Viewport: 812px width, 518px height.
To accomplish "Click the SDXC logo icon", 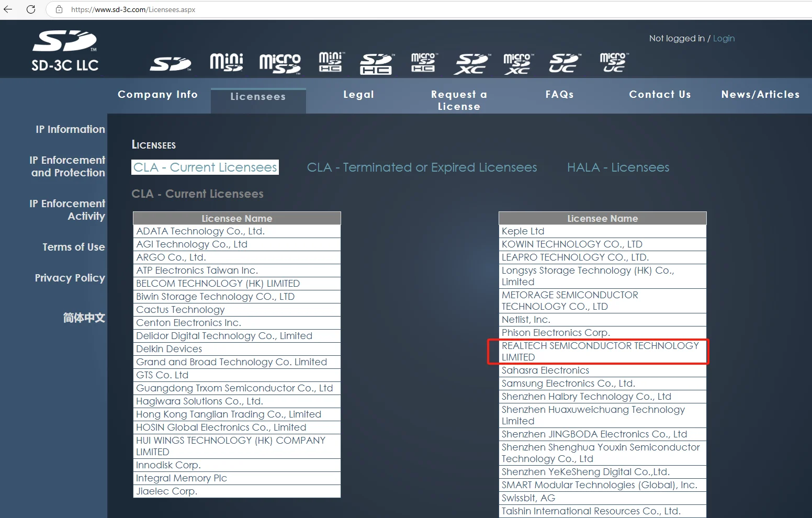I will pyautogui.click(x=472, y=64).
